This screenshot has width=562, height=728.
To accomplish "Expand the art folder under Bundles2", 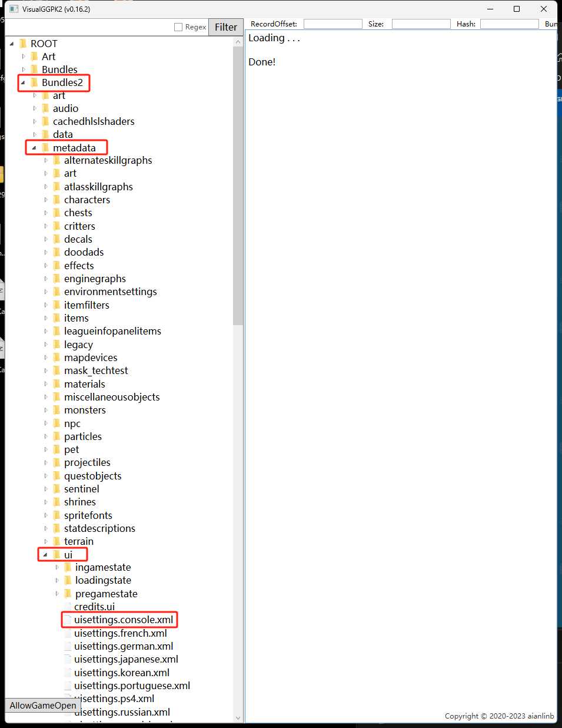I will (35, 95).
